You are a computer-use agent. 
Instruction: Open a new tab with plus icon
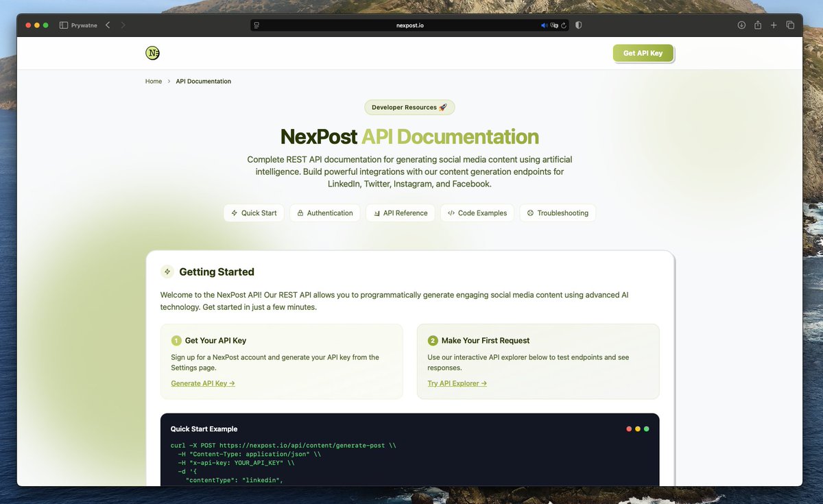[774, 25]
